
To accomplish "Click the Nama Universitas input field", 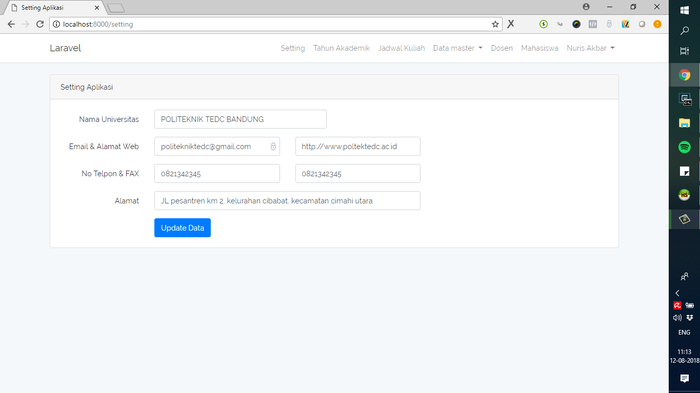I will coord(240,119).
